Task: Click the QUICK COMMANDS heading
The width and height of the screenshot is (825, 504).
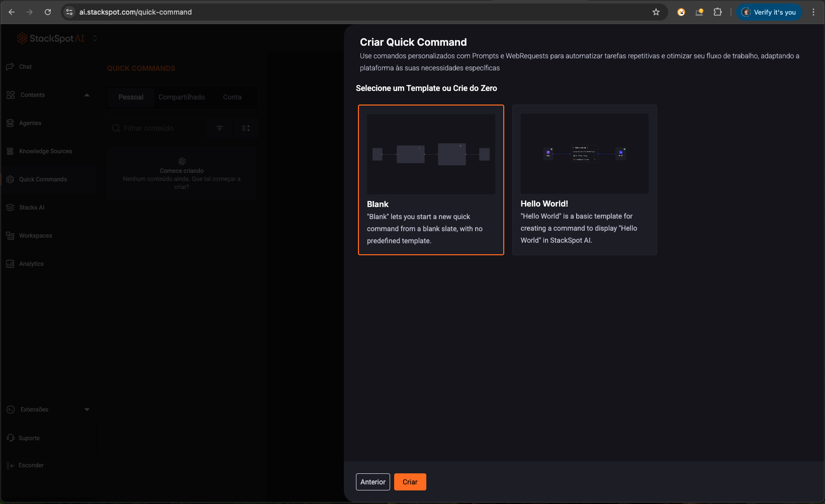Action: pos(141,68)
